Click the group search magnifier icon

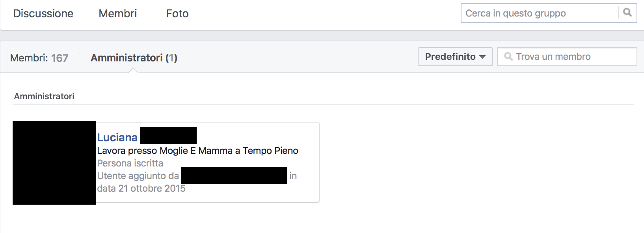point(627,13)
